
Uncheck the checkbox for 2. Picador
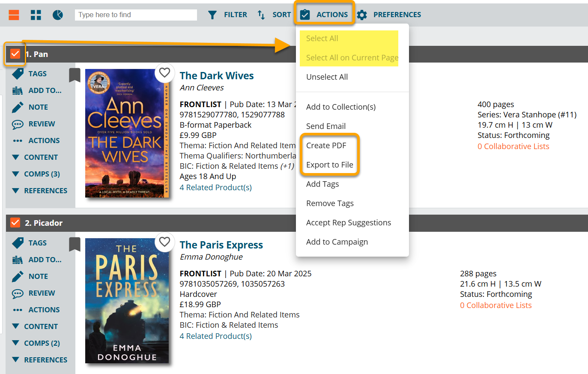[15, 223]
